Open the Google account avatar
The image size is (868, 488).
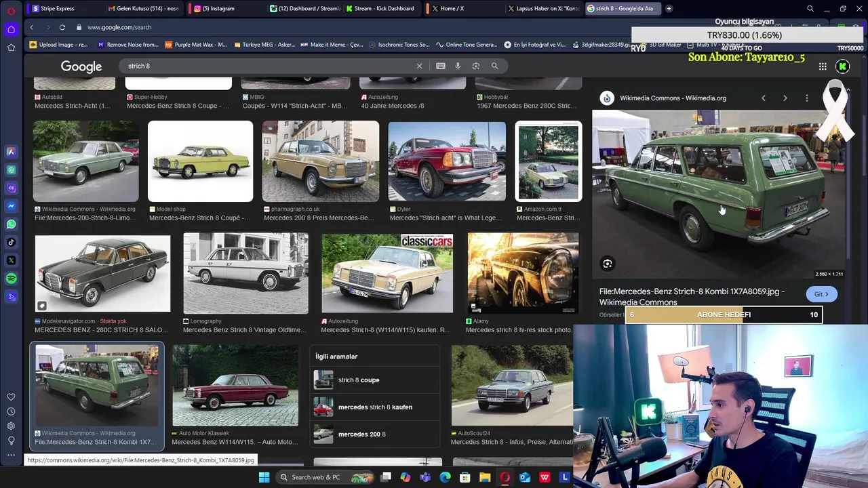click(842, 66)
